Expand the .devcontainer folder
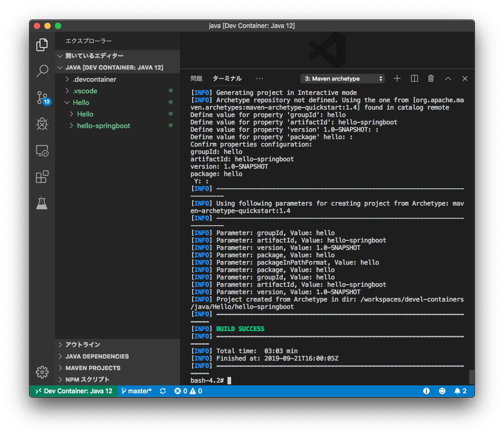504x436 pixels. [x=117, y=79]
